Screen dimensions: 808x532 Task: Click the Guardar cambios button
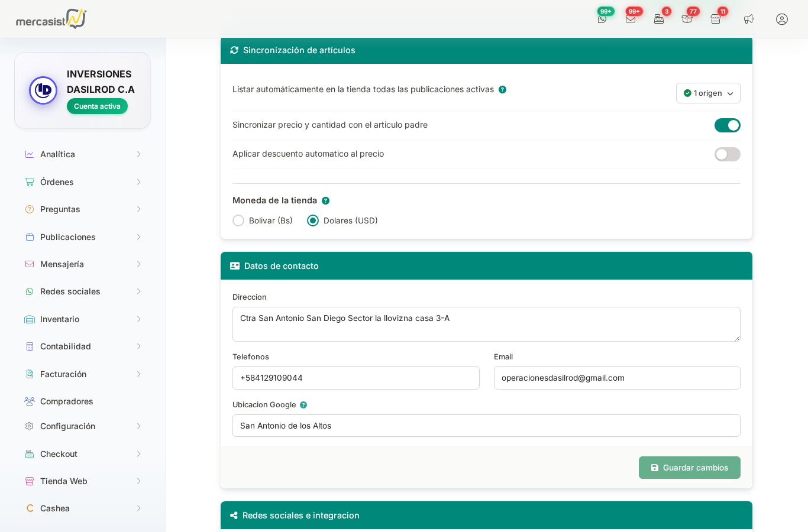[x=689, y=468]
